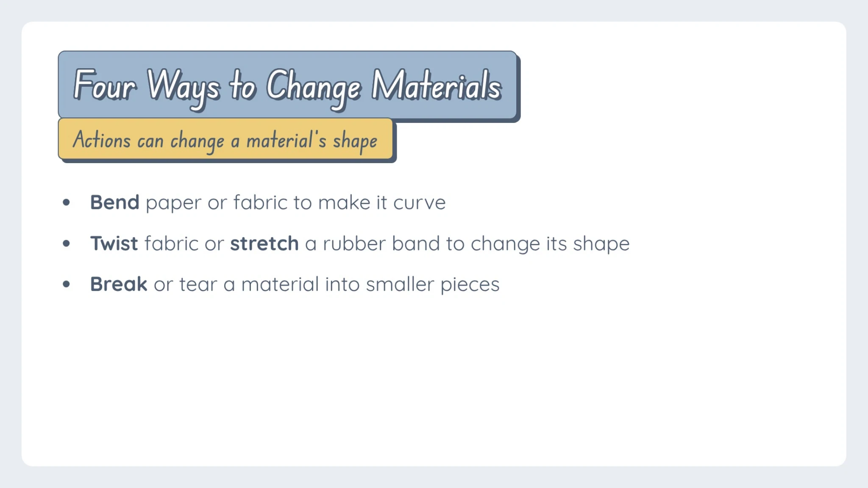
Task: Click the word 'tear' in third bullet
Action: pos(198,285)
